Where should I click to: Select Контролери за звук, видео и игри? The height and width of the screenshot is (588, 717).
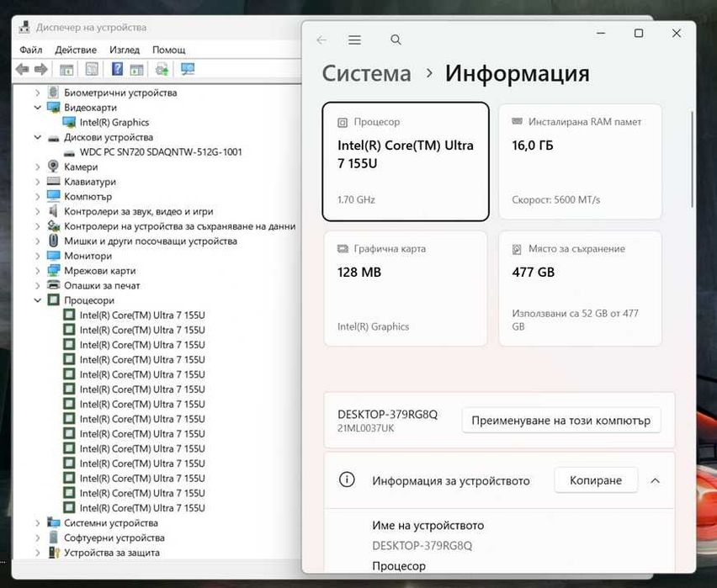click(x=139, y=211)
